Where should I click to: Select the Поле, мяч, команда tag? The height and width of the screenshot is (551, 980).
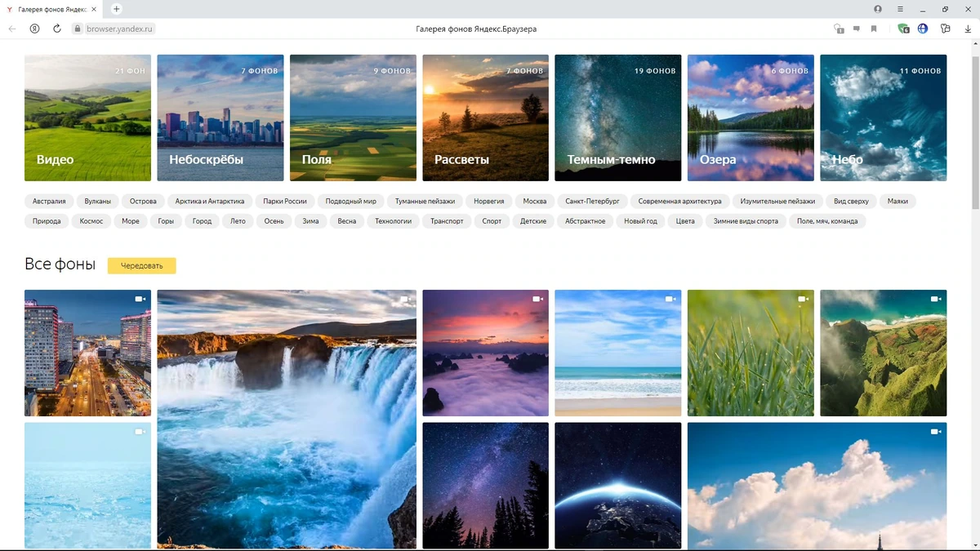coord(827,221)
